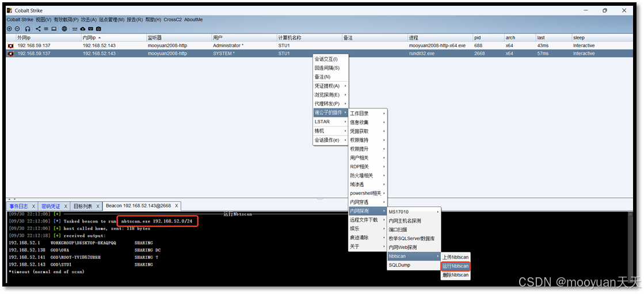Screen dimensions: 644x294
Task: Expand the 域渗透 submenu
Action: tap(368, 184)
